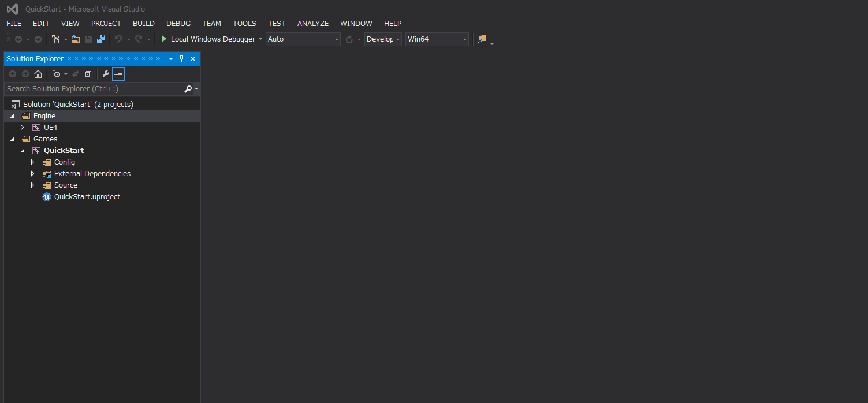Open the BUILD menu
The height and width of the screenshot is (403, 868).
pyautogui.click(x=144, y=24)
